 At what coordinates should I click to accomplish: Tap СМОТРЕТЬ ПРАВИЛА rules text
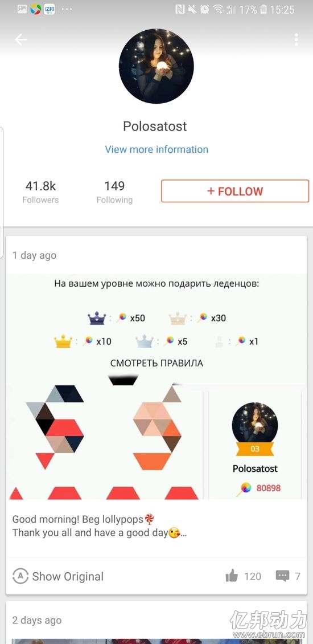(x=156, y=363)
